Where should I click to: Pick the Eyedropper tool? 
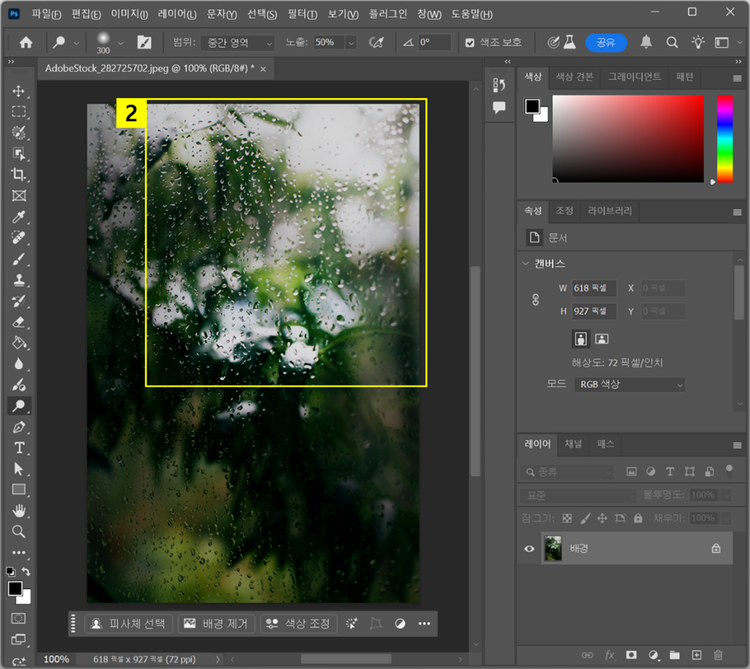click(x=18, y=217)
